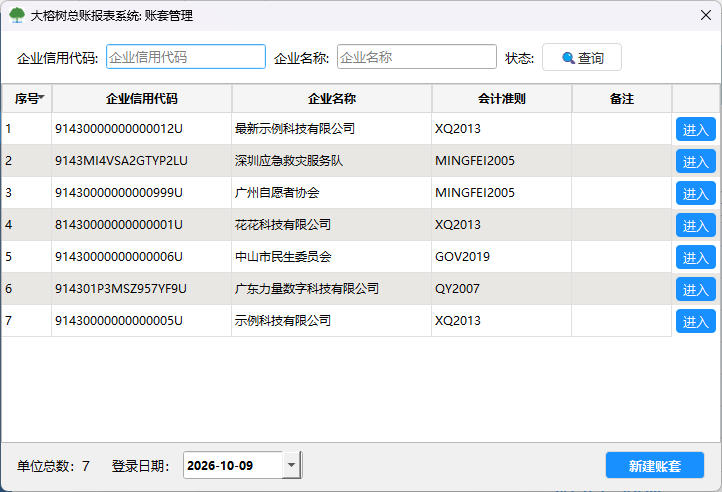Select credit code 9143MI4VSA2GTYP2LU cell
This screenshot has width=722, height=492.
[141, 160]
